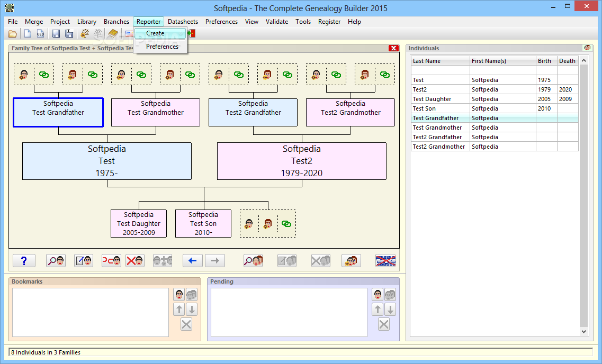
Task: Sort by the Death column header
Action: 568,61
